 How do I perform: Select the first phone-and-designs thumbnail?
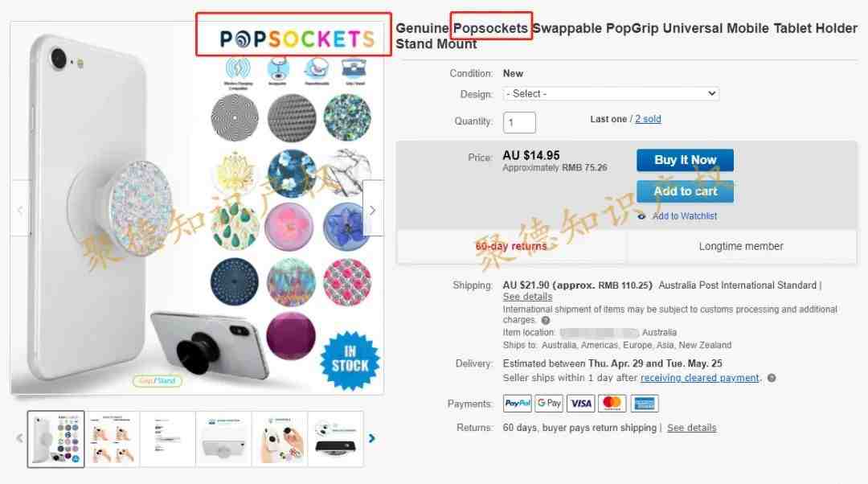[x=56, y=439]
